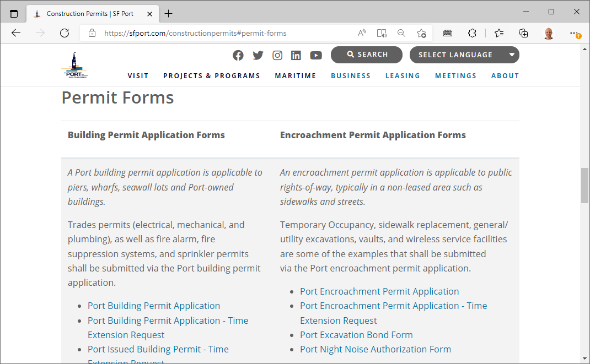Open the MARITIME navigation menu
The image size is (590, 364).
[x=296, y=76]
